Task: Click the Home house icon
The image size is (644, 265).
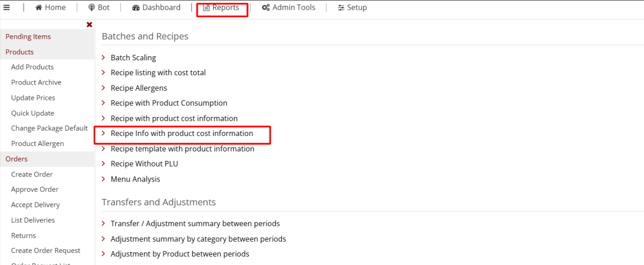Action: click(x=39, y=8)
